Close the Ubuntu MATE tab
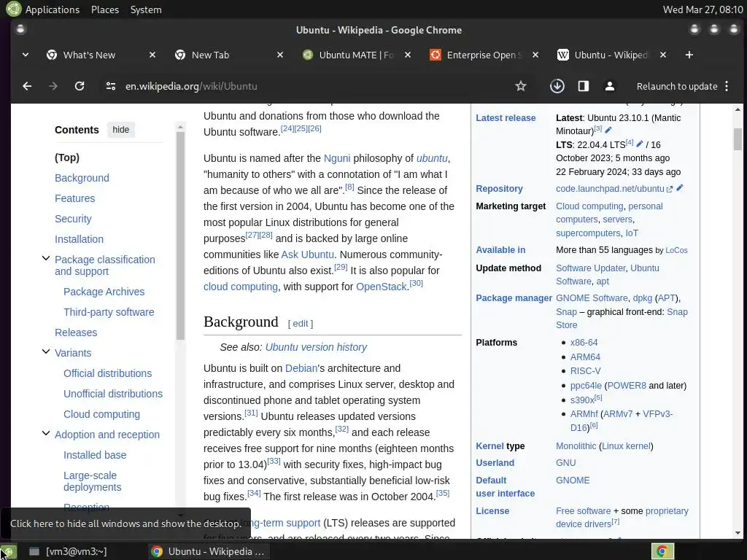The image size is (747, 560). click(408, 55)
